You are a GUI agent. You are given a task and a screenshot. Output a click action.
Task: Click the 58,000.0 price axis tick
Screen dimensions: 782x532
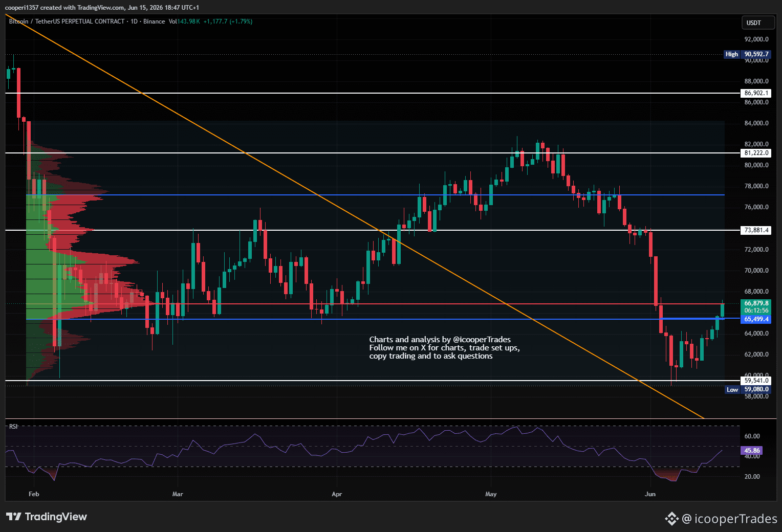tap(756, 396)
